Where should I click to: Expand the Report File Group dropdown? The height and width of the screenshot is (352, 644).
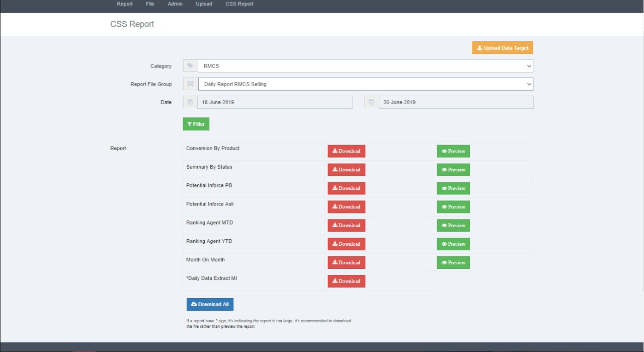pyautogui.click(x=365, y=84)
